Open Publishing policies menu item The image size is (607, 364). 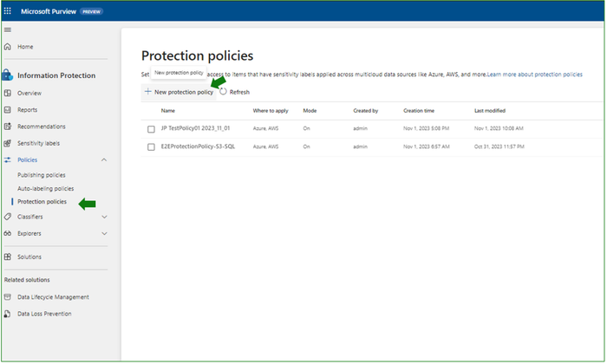click(42, 175)
